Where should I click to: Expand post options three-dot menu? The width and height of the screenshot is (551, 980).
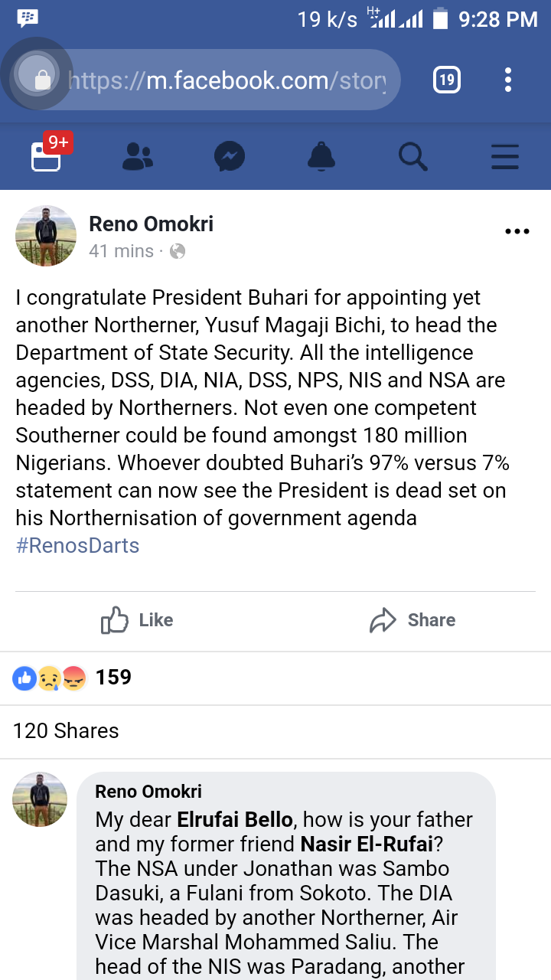[x=517, y=232]
